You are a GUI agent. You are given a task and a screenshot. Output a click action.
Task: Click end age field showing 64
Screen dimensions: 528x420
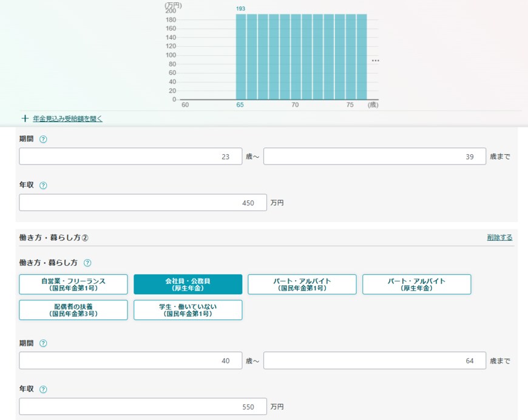(x=374, y=361)
